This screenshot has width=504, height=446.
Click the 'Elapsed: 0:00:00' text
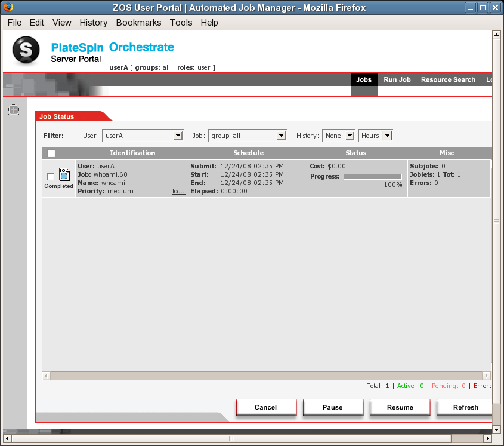point(219,191)
